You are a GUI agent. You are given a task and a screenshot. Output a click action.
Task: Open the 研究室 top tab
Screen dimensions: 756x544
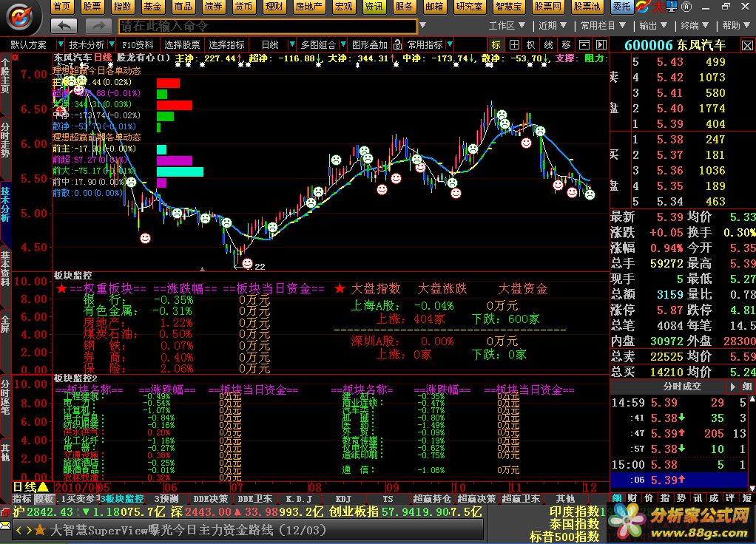[470, 6]
